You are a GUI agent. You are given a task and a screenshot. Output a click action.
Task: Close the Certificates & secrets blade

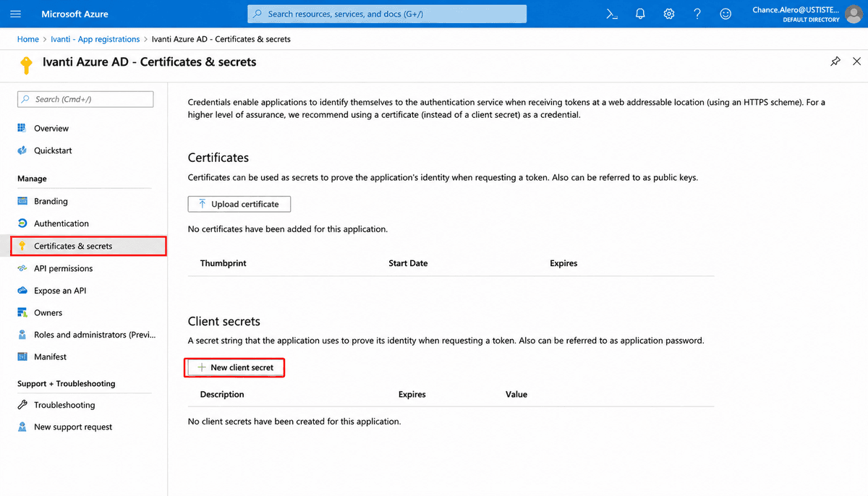(857, 61)
